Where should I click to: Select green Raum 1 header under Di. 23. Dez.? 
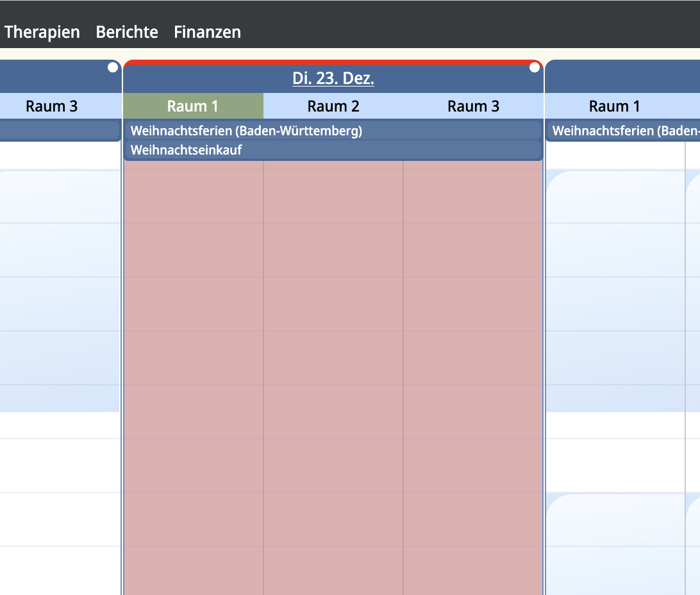tap(193, 106)
